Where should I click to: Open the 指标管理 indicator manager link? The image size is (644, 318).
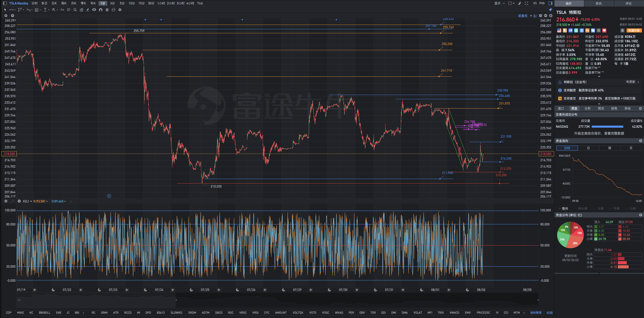click(x=536, y=312)
